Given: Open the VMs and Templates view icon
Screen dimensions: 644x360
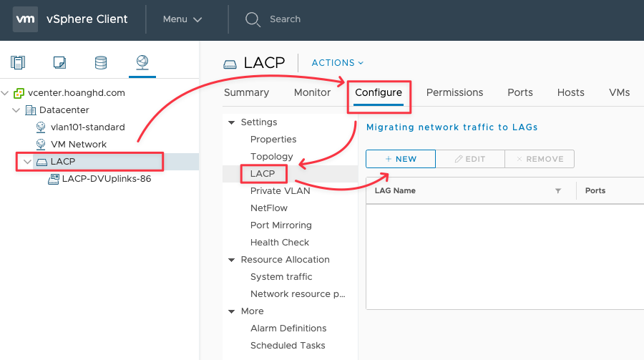Looking at the screenshot, I should click(x=59, y=62).
